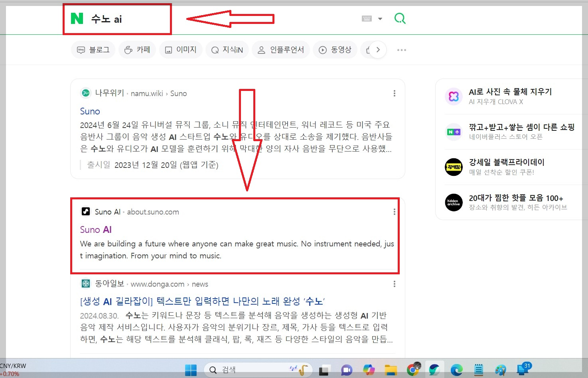Click the CLOVA X eraser icon
Image resolution: width=588 pixels, height=378 pixels.
(454, 96)
